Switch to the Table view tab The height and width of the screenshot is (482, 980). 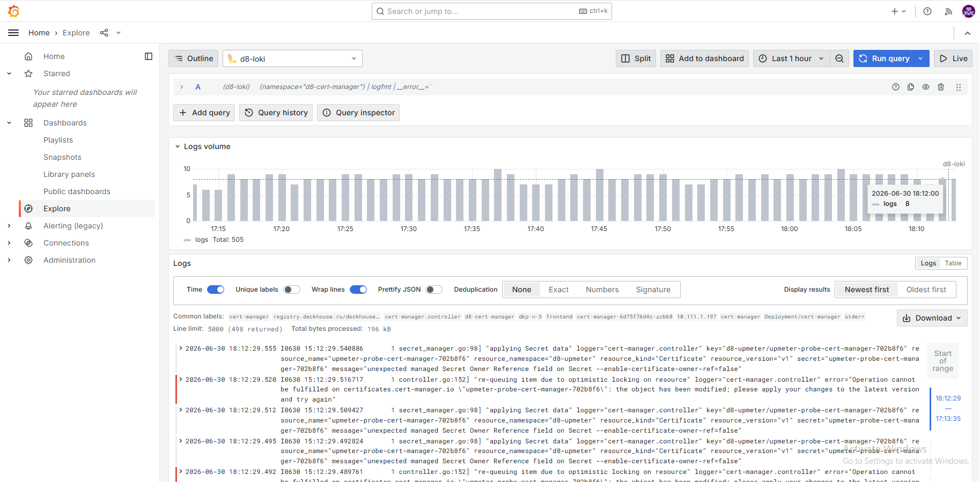[953, 263]
